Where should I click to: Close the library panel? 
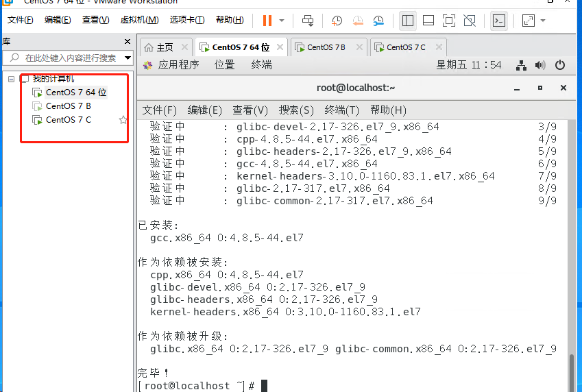pyautogui.click(x=128, y=42)
